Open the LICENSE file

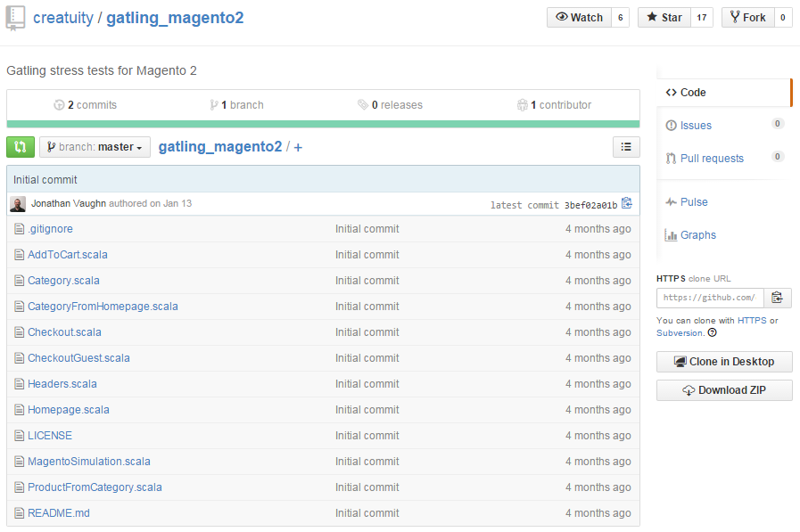49,436
